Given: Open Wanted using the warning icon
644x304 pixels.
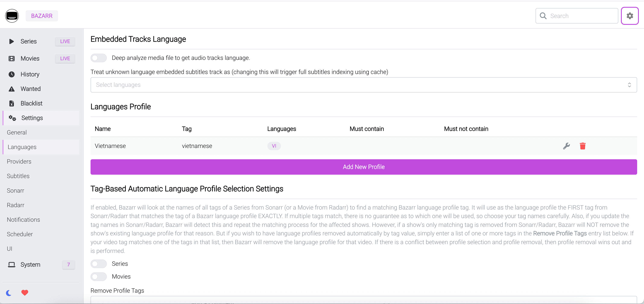Looking at the screenshot, I should point(12,89).
